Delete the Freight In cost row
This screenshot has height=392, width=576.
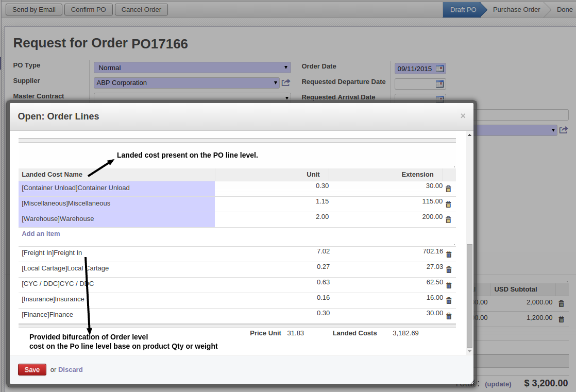[449, 254]
